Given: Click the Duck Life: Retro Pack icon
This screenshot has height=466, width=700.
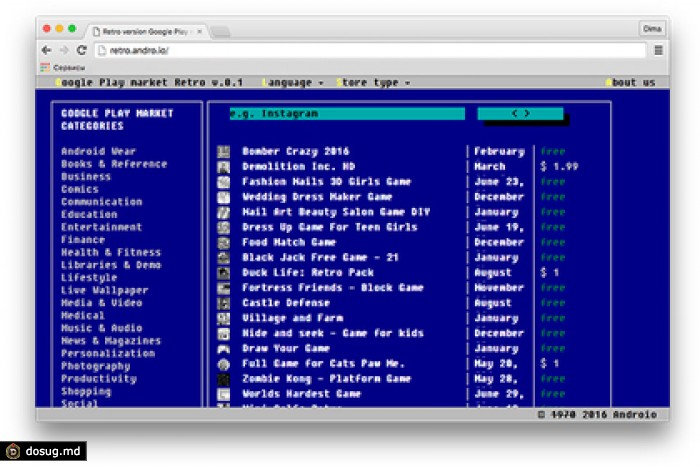Looking at the screenshot, I should pyautogui.click(x=223, y=273).
